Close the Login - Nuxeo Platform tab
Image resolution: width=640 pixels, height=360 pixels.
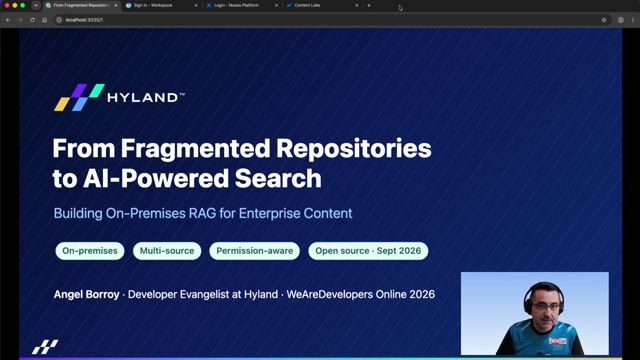[276, 5]
